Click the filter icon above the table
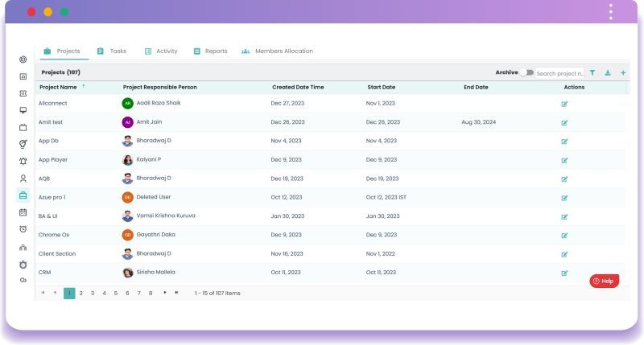644x345 pixels. pos(592,72)
